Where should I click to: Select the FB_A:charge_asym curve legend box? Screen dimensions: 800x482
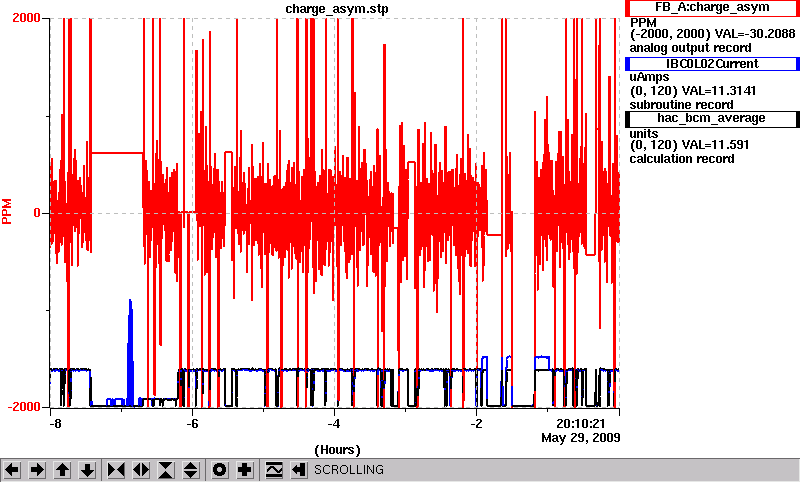tap(712, 8)
